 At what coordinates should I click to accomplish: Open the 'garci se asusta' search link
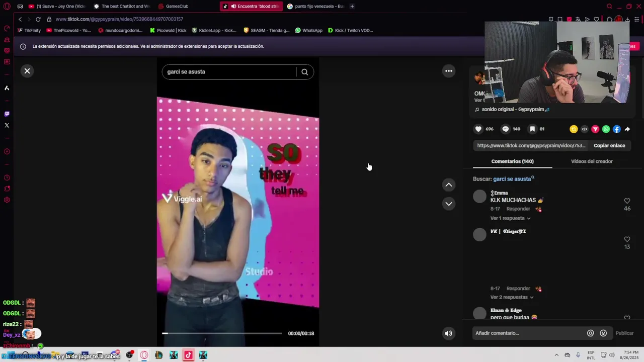513,179
